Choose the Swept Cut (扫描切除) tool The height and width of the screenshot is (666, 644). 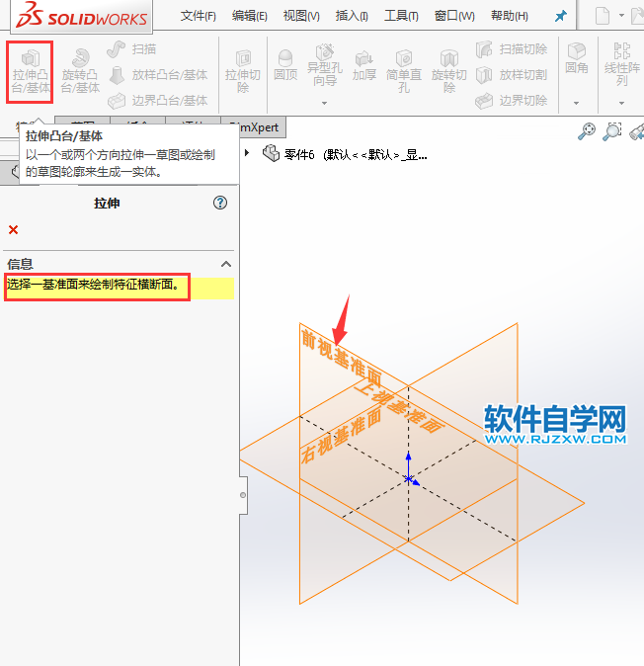(512, 49)
